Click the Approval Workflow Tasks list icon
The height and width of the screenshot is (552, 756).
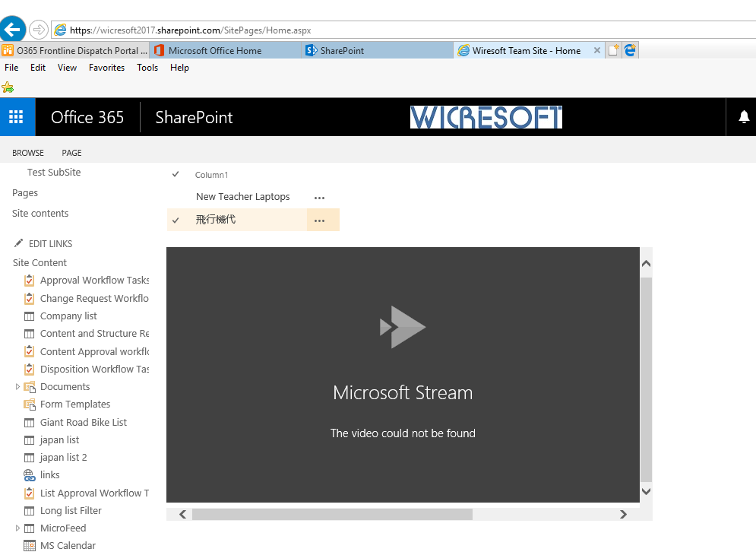[x=30, y=281]
